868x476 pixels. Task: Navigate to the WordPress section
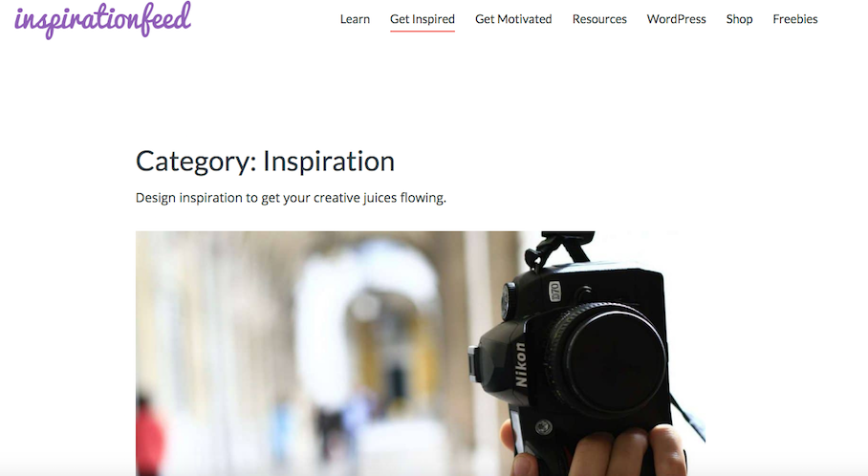677,19
